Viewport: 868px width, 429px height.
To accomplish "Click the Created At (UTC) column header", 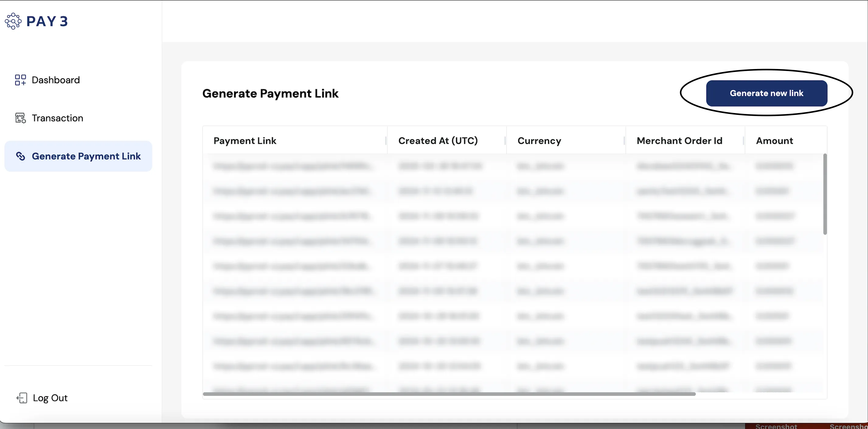I will click(x=447, y=140).
